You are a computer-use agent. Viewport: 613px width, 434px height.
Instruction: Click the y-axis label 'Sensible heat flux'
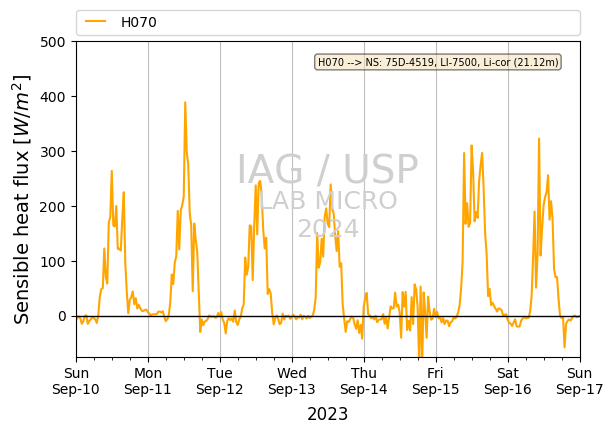(x=22, y=199)
